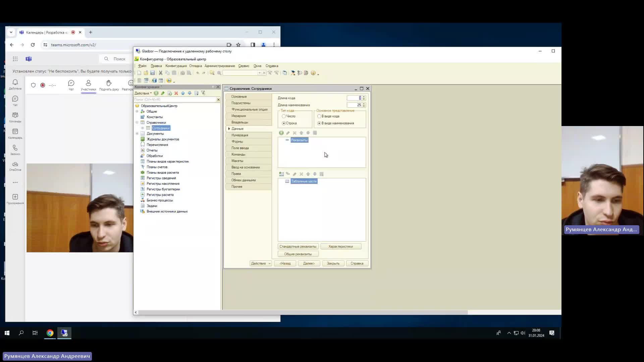The width and height of the screenshot is (644, 362).
Task: Select Табличные части item
Action: (x=304, y=181)
